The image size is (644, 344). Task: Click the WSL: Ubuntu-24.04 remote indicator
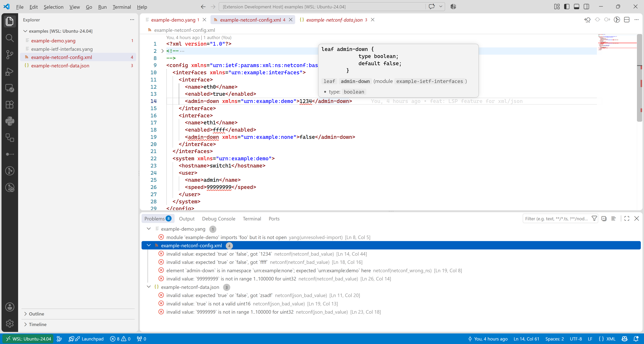pyautogui.click(x=28, y=339)
